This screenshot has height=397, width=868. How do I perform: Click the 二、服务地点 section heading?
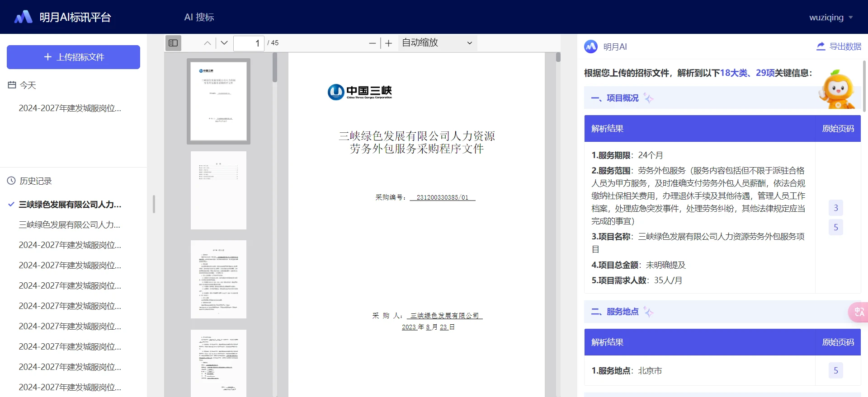[x=615, y=312]
